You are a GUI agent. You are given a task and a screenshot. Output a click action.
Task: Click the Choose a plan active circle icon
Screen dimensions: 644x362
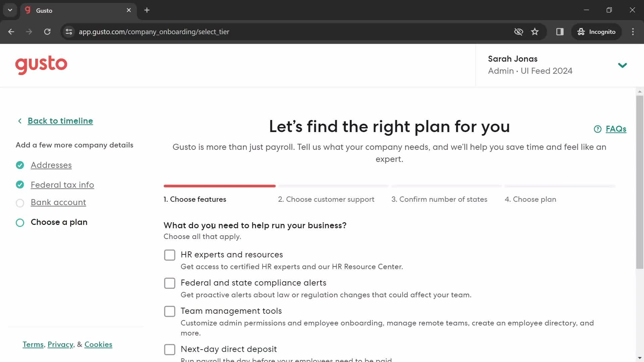click(x=19, y=222)
